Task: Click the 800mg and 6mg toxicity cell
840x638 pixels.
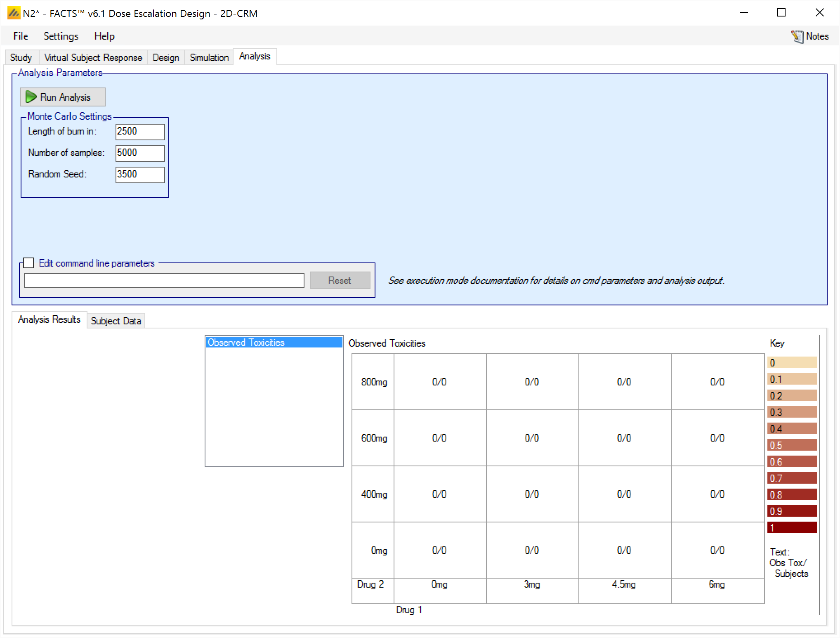Action: (717, 382)
